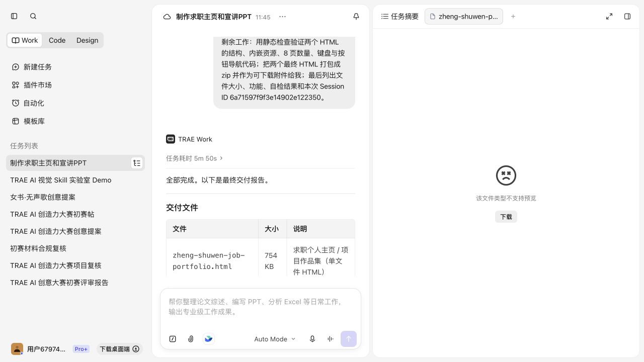Expand preview panel to fullscreen
Screen dimensions: 644x362
click(609, 17)
